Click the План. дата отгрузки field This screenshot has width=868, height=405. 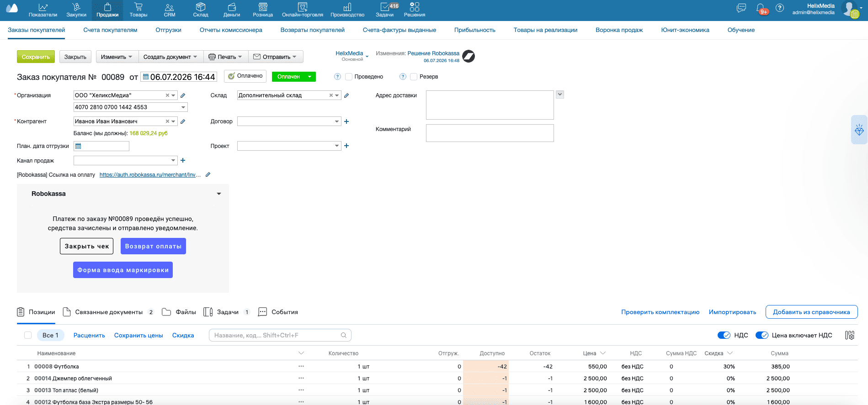click(101, 146)
